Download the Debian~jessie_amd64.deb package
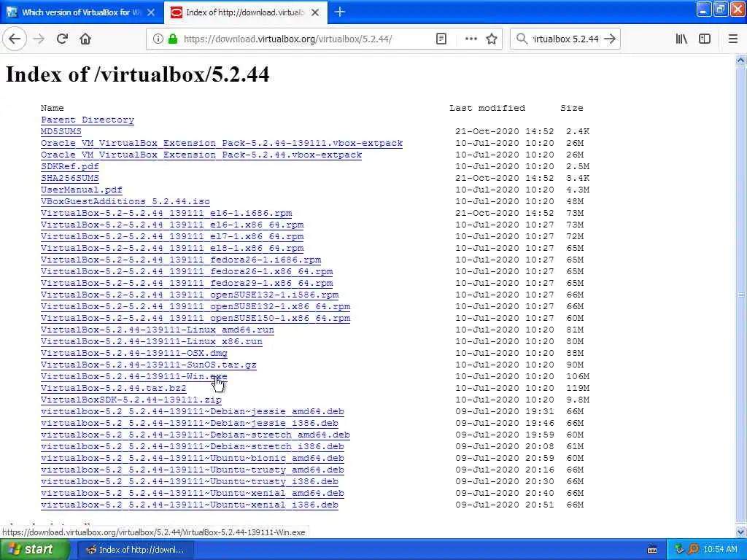 [x=193, y=411]
